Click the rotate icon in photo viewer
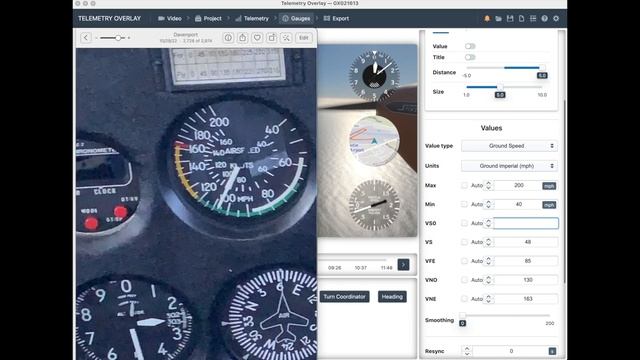Image resolution: width=640 pixels, height=360 pixels. [x=272, y=38]
